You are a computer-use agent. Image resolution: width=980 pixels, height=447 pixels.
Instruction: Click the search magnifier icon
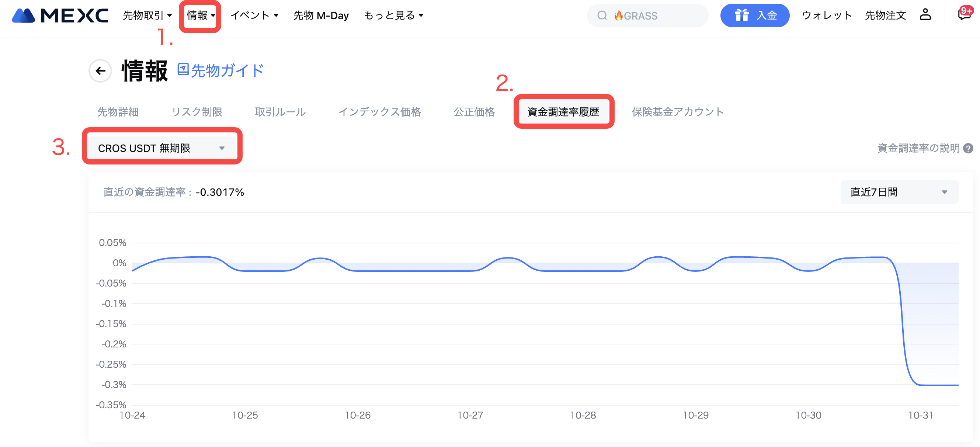(x=601, y=15)
